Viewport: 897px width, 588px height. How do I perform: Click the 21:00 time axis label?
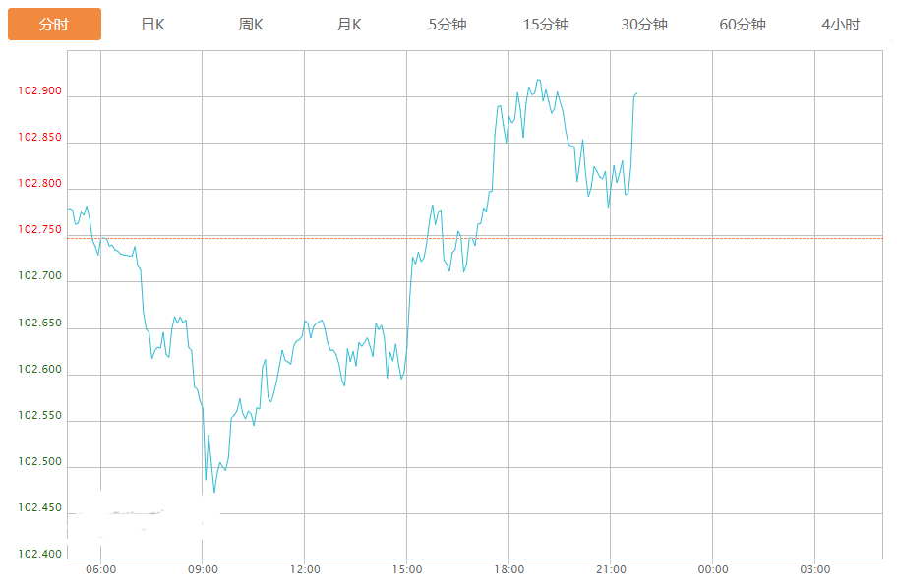611,569
